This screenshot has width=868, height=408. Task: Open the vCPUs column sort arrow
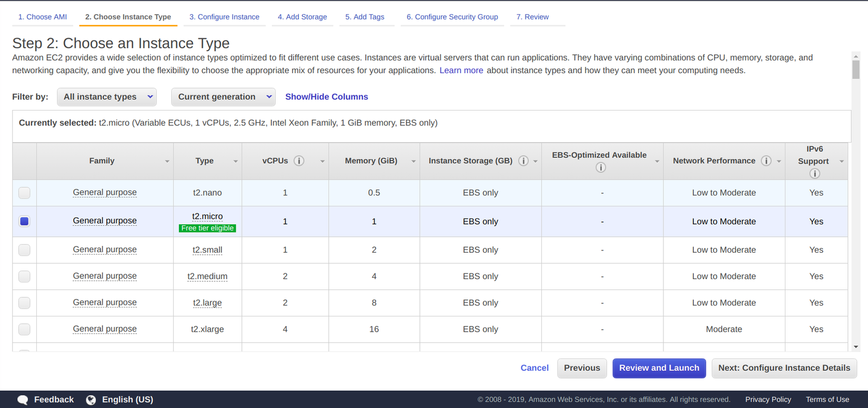coord(322,162)
